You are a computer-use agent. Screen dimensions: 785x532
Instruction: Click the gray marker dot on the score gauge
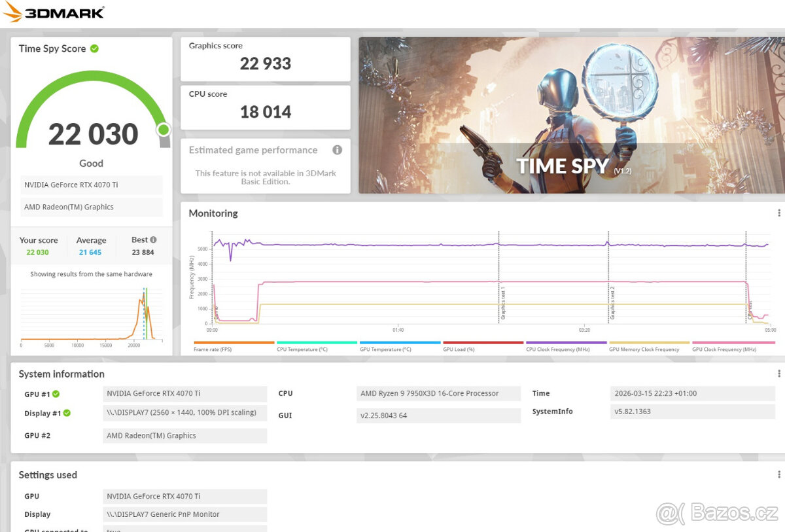164,130
